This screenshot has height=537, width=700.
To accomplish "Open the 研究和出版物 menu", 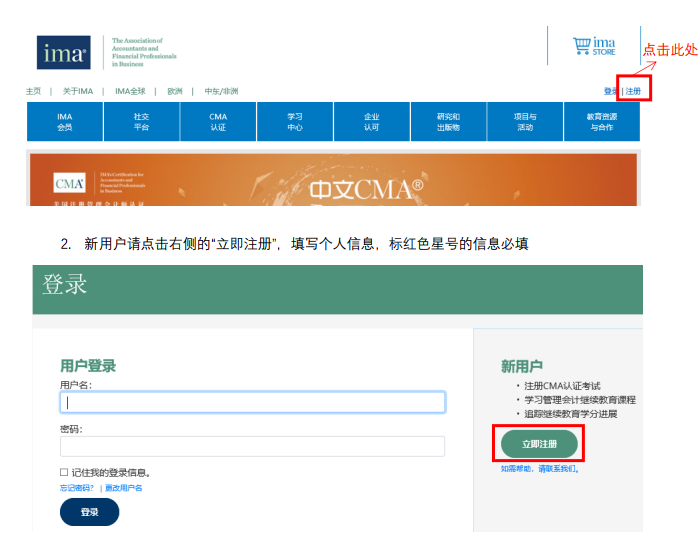I will click(x=449, y=121).
